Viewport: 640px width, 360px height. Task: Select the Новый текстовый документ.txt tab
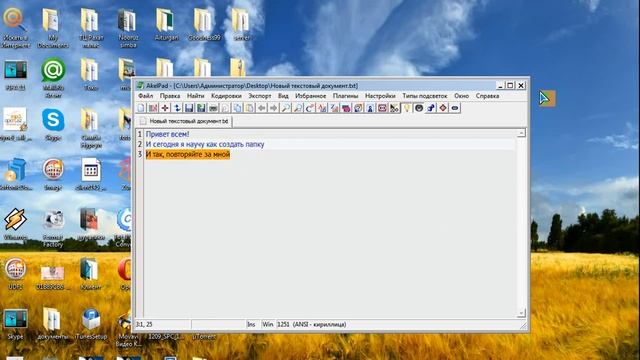pyautogui.click(x=184, y=121)
